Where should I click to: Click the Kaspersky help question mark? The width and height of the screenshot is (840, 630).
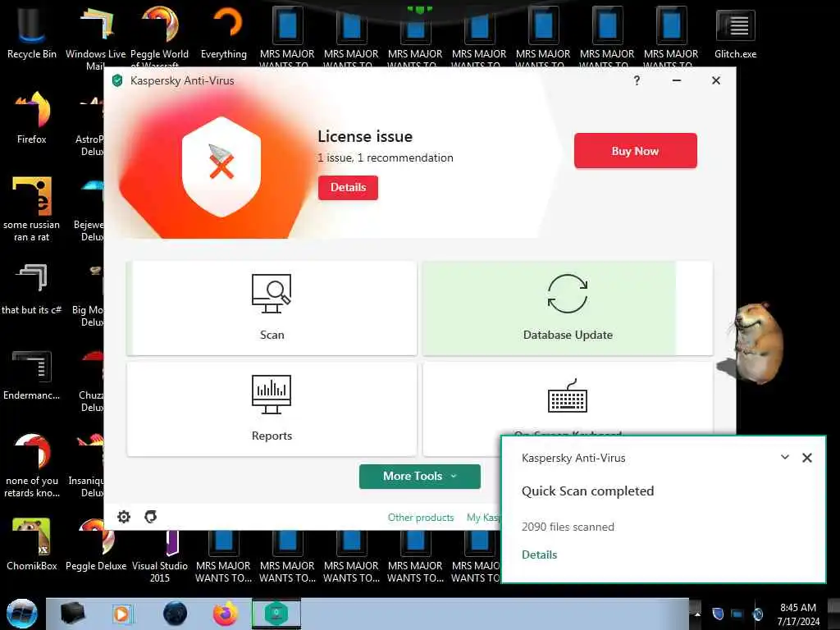pos(637,81)
